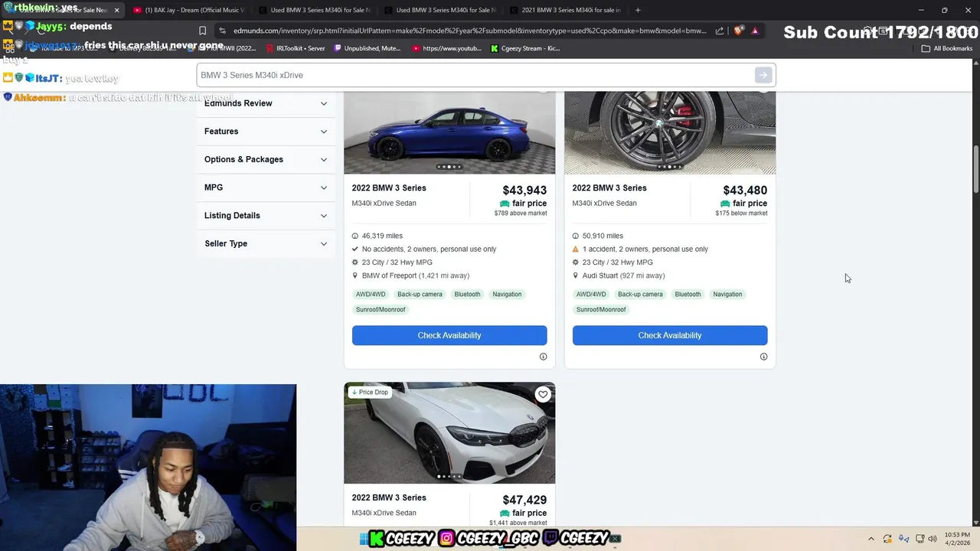
Task: Expand the MPG filter section
Action: tap(266, 187)
